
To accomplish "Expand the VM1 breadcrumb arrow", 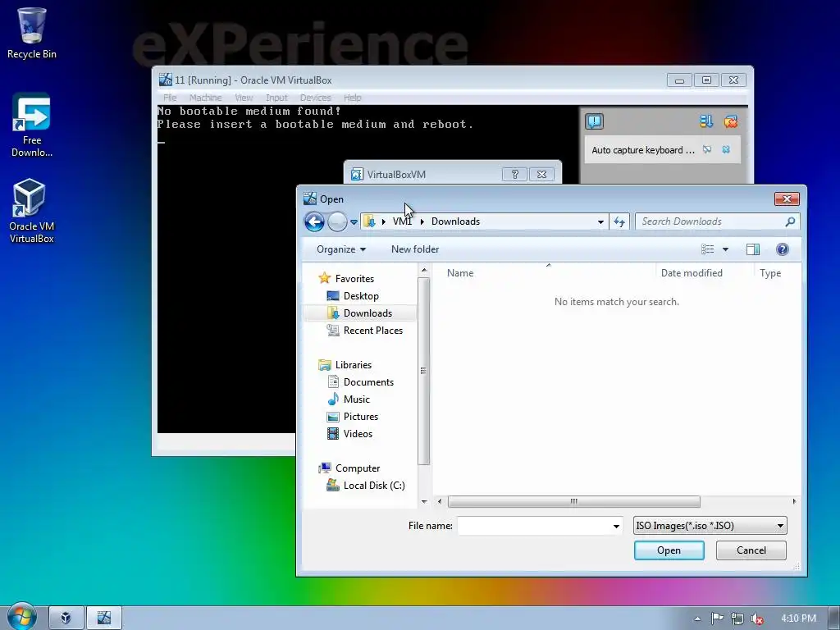I will 422,221.
